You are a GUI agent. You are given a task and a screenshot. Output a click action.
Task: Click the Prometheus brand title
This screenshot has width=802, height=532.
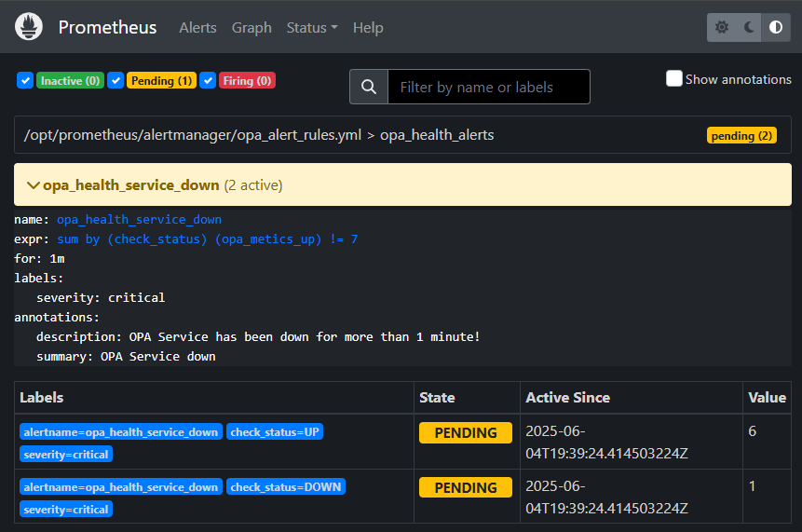pos(107,27)
